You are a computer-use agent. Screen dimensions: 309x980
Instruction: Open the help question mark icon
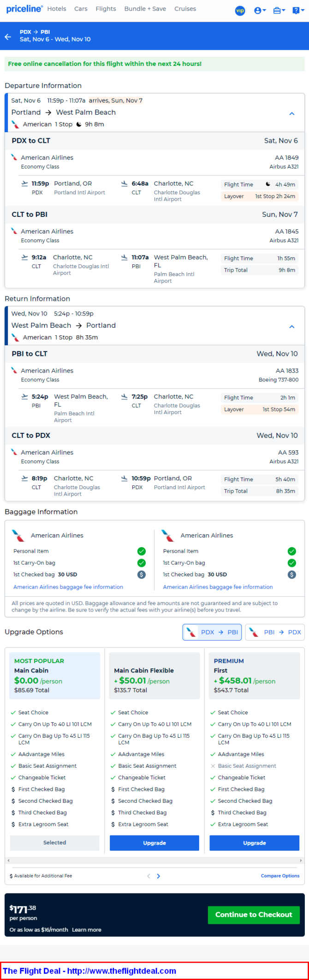[x=298, y=10]
